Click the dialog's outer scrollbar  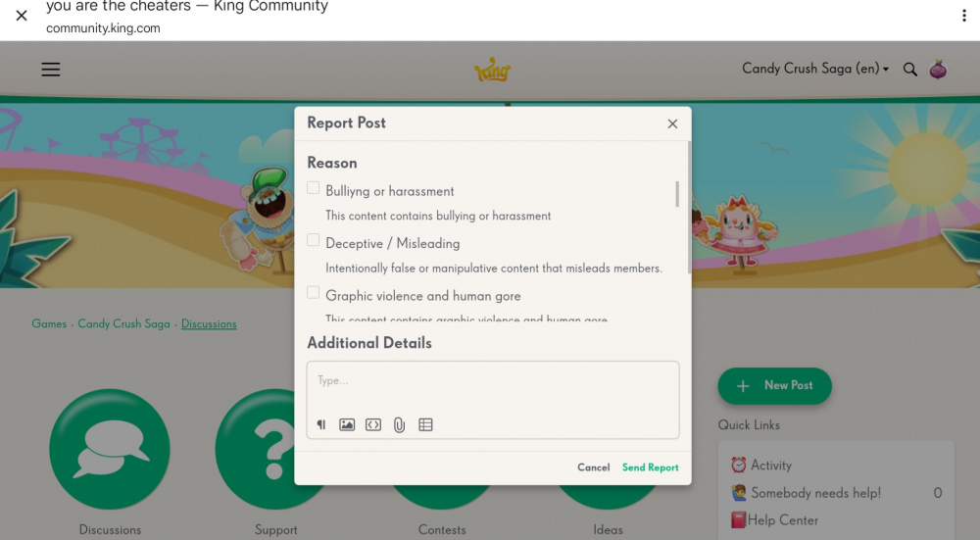pos(689,208)
